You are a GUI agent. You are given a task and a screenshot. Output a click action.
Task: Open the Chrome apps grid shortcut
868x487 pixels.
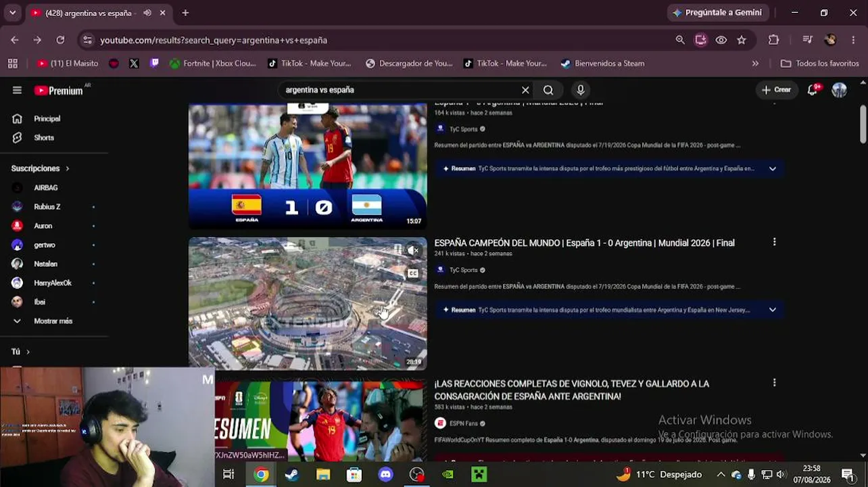coord(13,64)
